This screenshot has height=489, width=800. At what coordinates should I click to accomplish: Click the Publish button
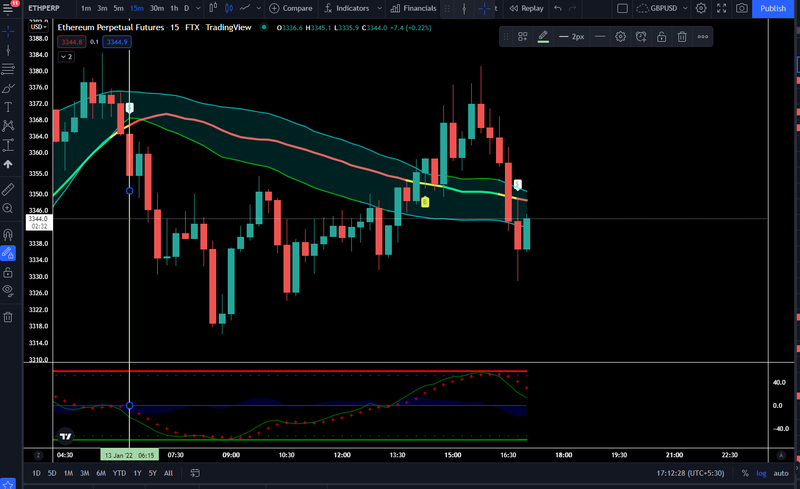click(x=772, y=8)
